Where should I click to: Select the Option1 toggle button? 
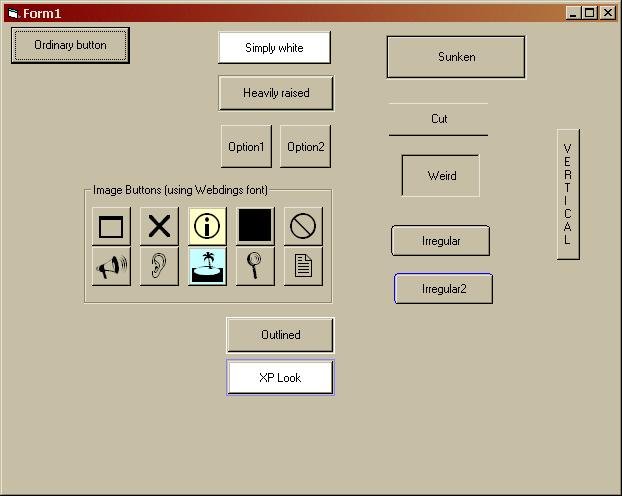tap(246, 146)
